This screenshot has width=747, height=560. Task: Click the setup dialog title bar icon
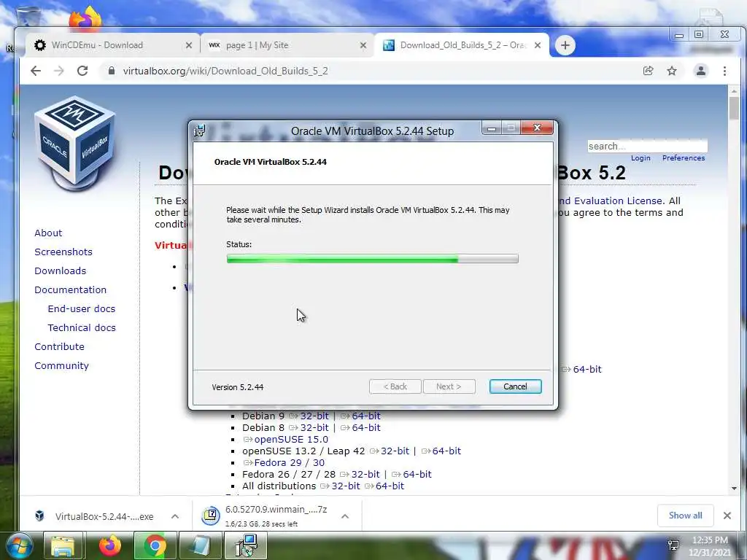(200, 131)
